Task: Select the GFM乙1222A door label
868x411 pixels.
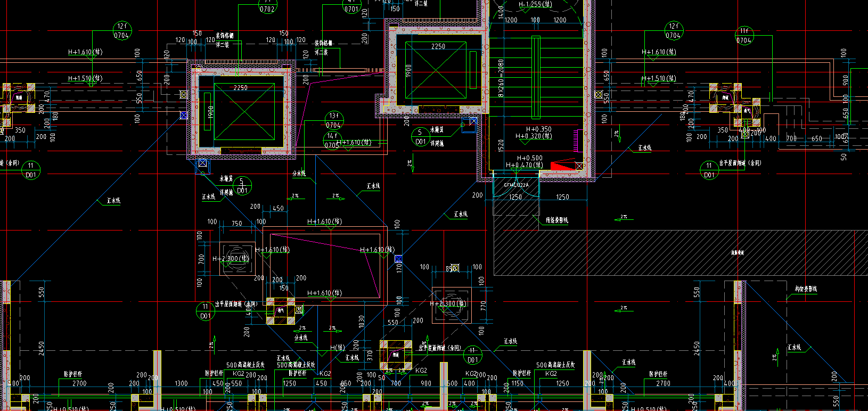Action: (516, 185)
